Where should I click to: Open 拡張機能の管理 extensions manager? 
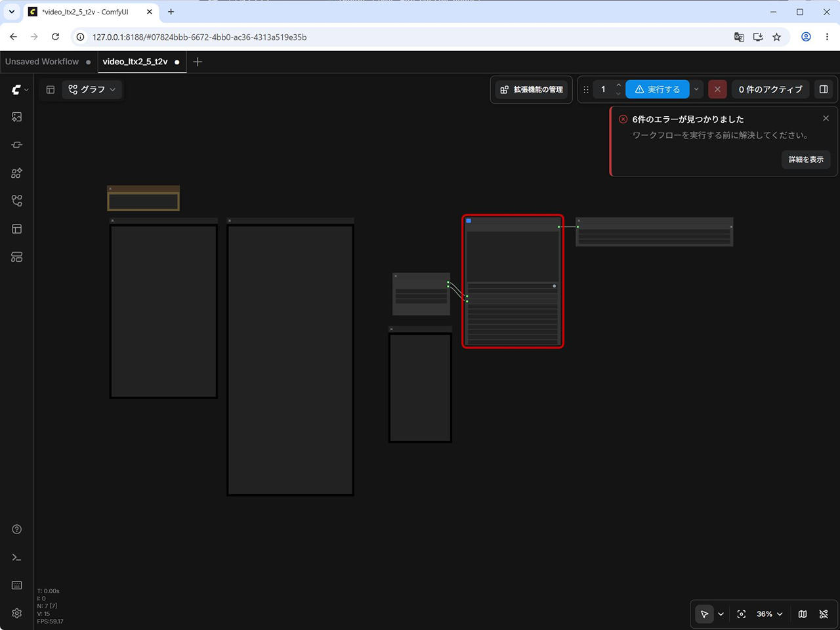tap(532, 90)
